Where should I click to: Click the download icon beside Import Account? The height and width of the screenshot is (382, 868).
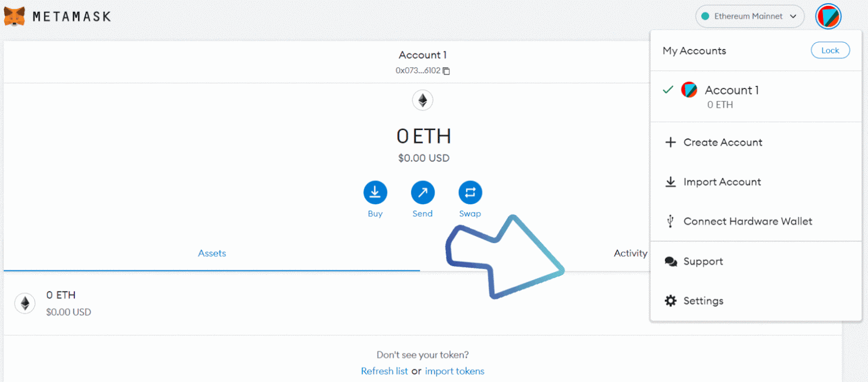point(671,182)
